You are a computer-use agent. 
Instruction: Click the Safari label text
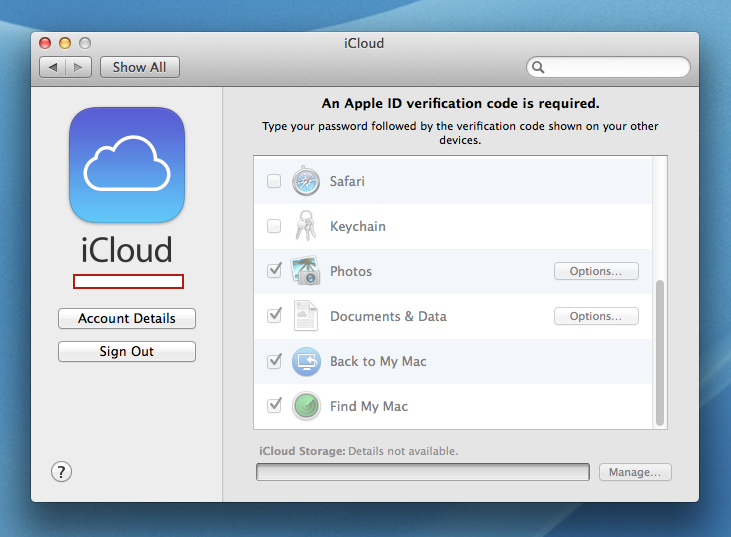[x=347, y=181]
